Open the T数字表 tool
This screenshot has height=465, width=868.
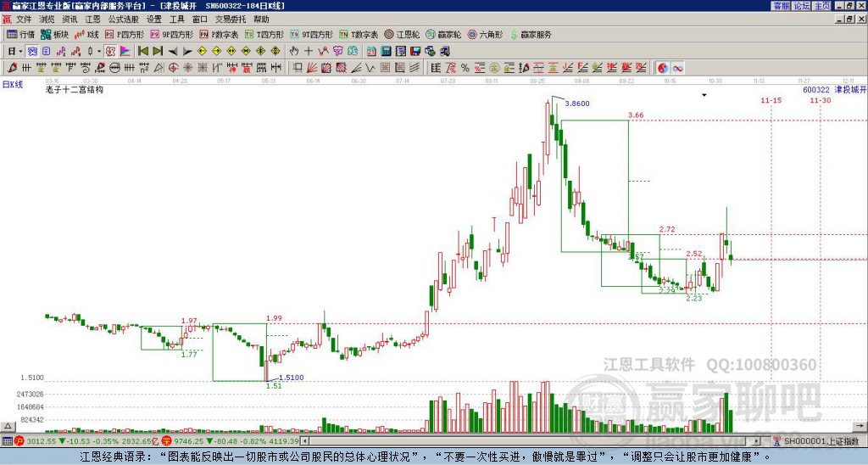click(x=359, y=34)
